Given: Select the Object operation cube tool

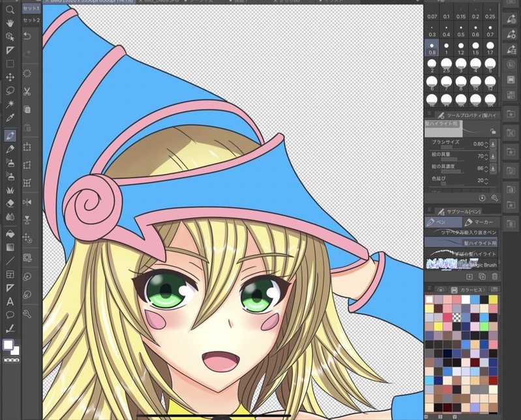Looking at the screenshot, I should pos(10,37).
